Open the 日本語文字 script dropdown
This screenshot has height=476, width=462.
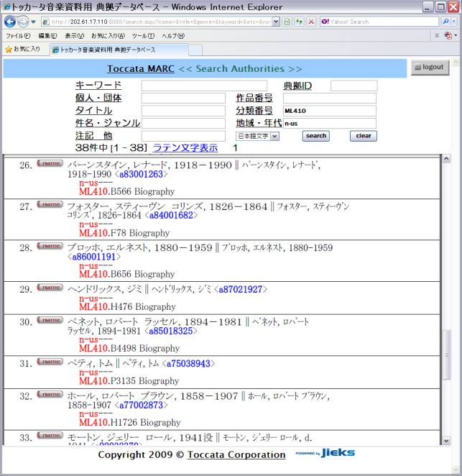point(257,136)
